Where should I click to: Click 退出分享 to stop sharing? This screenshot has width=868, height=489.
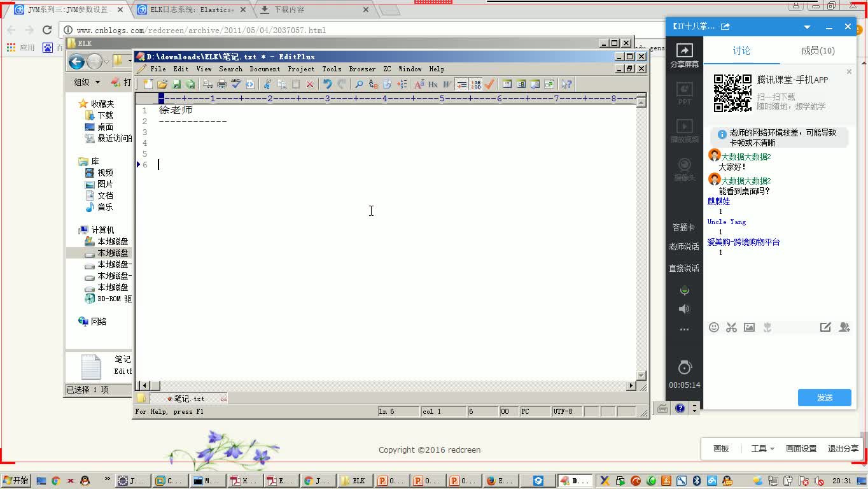tap(843, 449)
